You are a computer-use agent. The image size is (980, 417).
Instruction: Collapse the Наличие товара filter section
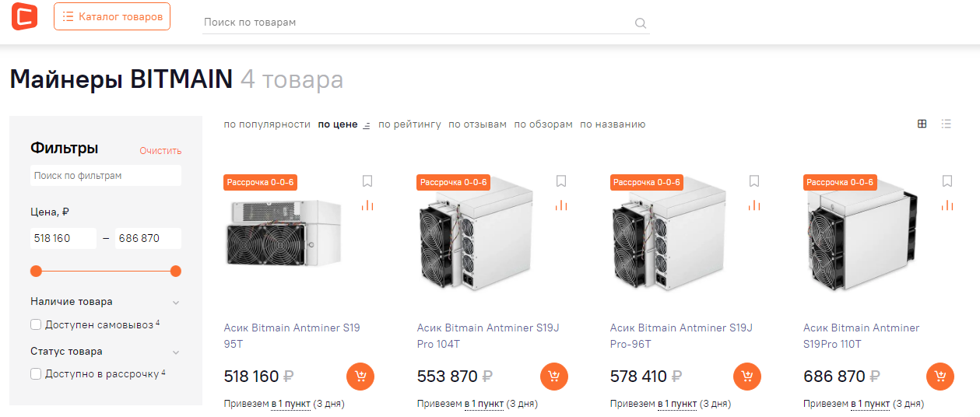click(x=176, y=302)
